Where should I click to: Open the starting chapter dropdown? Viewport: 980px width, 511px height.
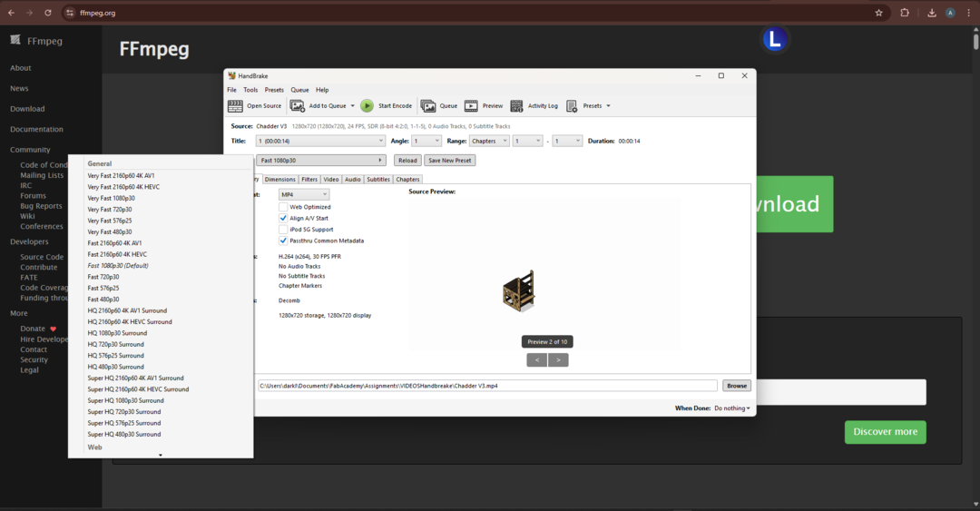tap(527, 141)
